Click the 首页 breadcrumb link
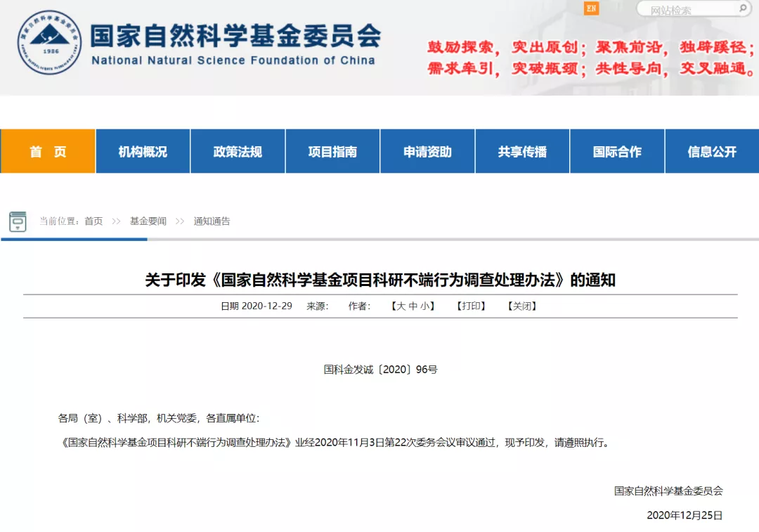The image size is (759, 532). click(x=93, y=221)
